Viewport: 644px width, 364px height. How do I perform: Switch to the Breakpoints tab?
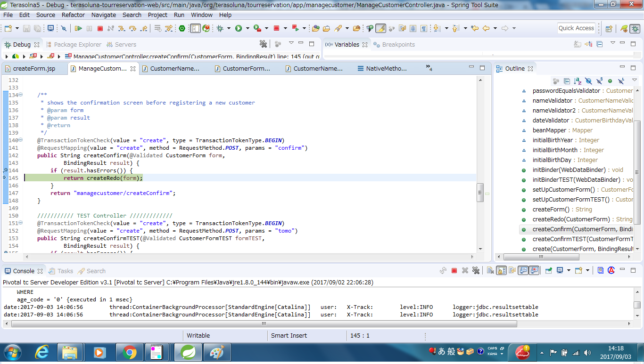(x=394, y=44)
